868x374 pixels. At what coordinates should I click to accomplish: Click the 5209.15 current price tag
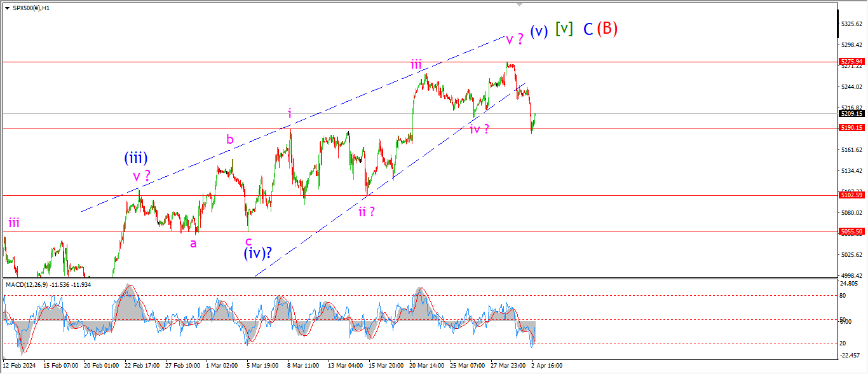(851, 113)
